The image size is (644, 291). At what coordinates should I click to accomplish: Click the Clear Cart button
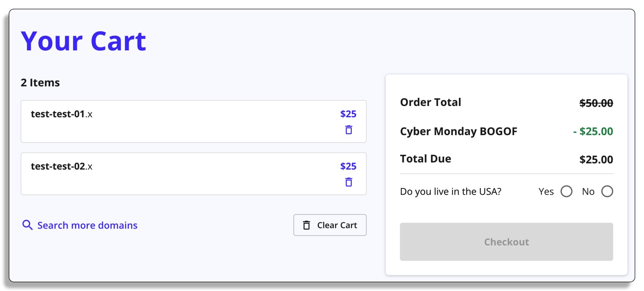(330, 225)
